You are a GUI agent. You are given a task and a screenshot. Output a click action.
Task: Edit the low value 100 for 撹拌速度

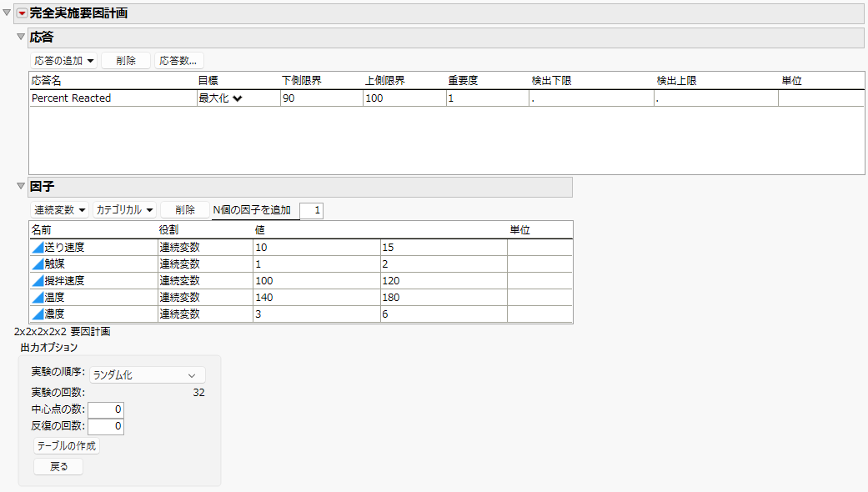317,280
